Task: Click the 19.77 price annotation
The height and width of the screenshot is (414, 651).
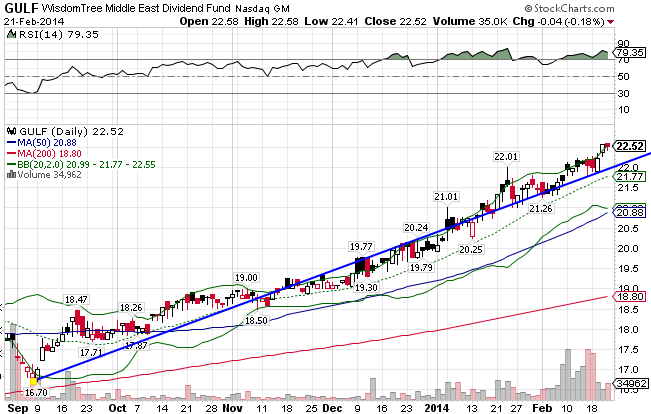Action: tap(361, 247)
